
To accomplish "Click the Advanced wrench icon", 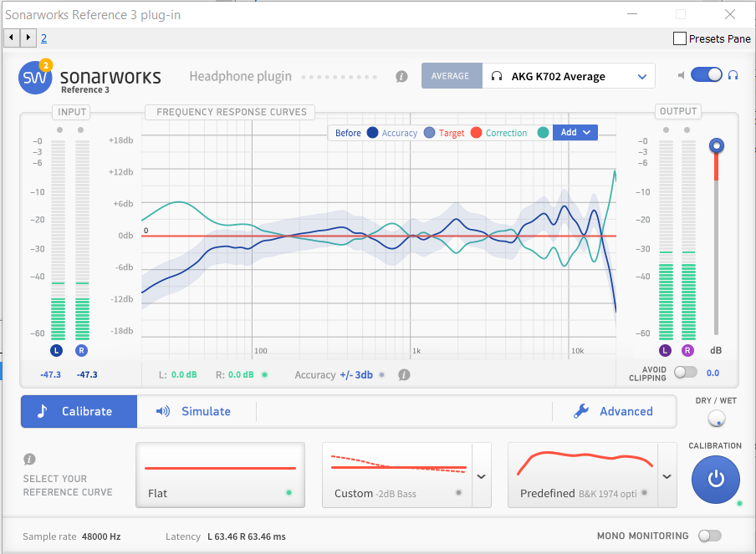I will click(581, 411).
